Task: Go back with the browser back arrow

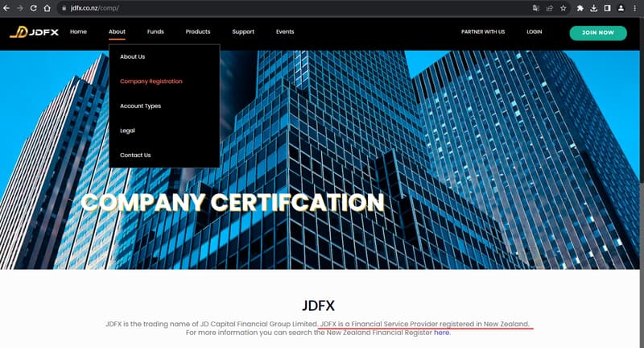Action: coord(6,8)
